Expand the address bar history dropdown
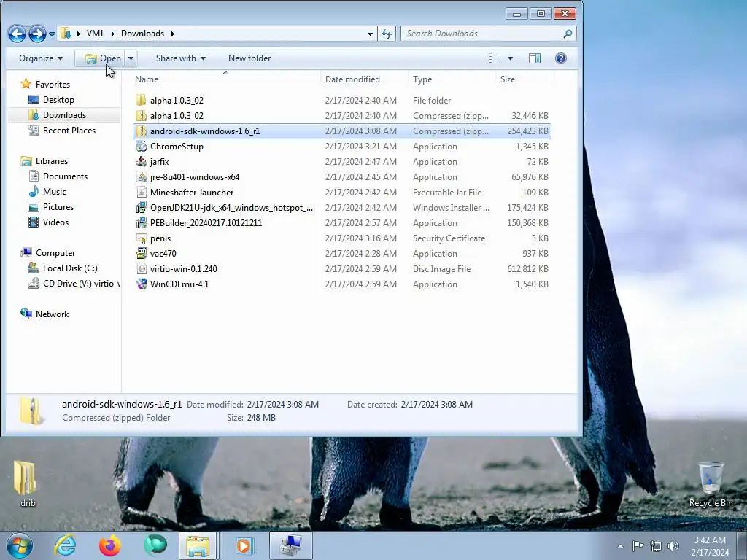This screenshot has height=560, width=747. [x=370, y=34]
